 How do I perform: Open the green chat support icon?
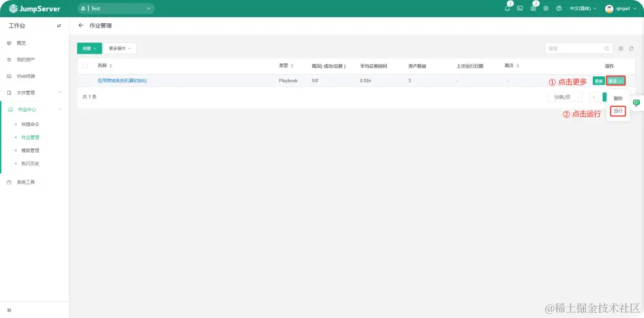tap(637, 103)
